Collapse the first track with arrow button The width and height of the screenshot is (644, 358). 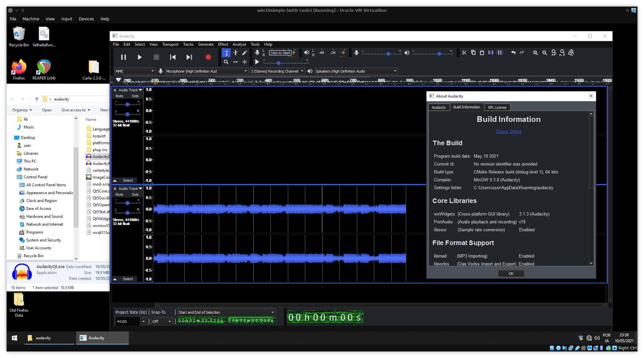pos(115,180)
